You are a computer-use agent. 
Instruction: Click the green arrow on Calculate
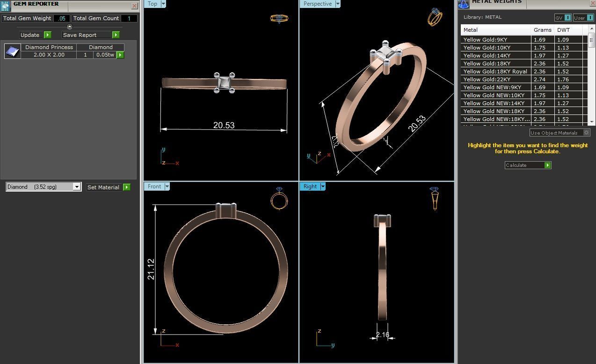[x=548, y=165]
